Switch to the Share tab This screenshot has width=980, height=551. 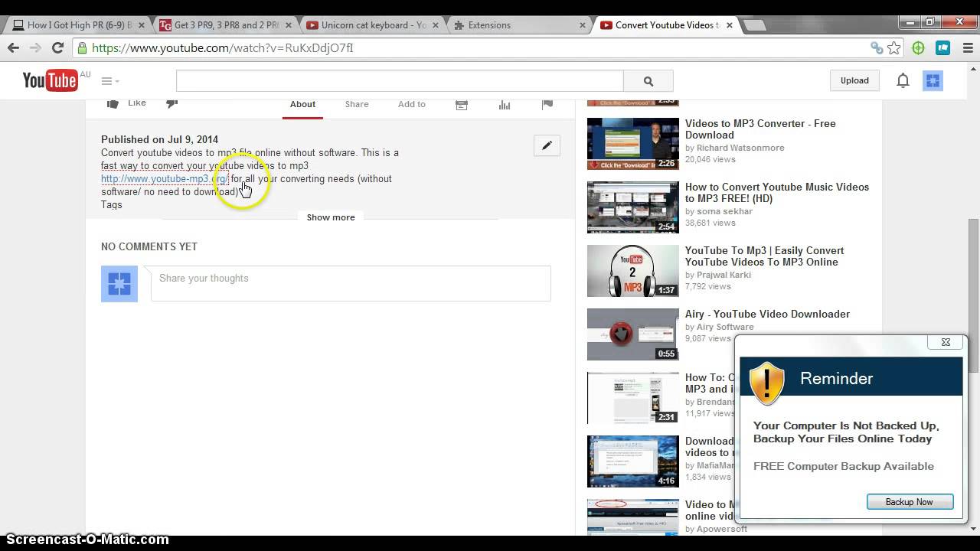point(357,104)
